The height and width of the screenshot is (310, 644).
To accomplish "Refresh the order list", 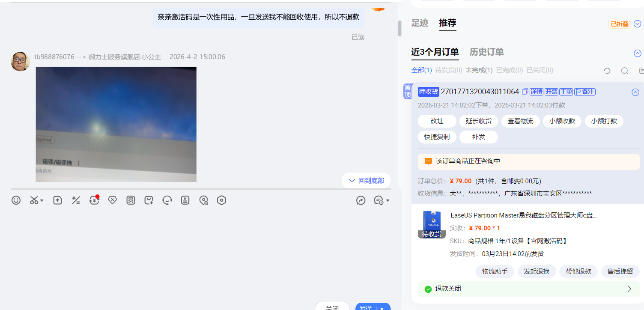I will (x=607, y=71).
